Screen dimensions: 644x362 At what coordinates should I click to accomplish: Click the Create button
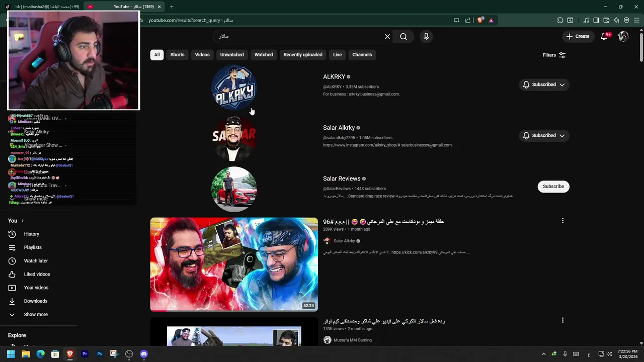pyautogui.click(x=578, y=36)
